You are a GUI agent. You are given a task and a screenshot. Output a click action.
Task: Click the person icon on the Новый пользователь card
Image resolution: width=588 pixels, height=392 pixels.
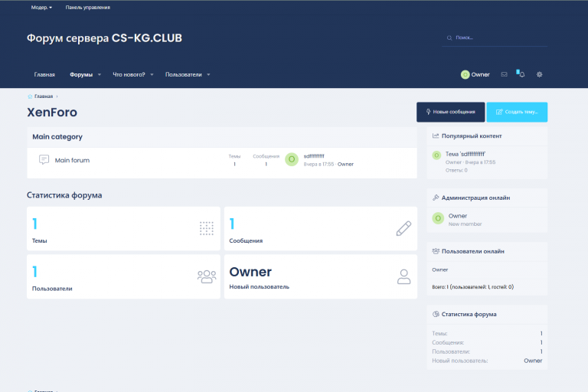pos(404,276)
